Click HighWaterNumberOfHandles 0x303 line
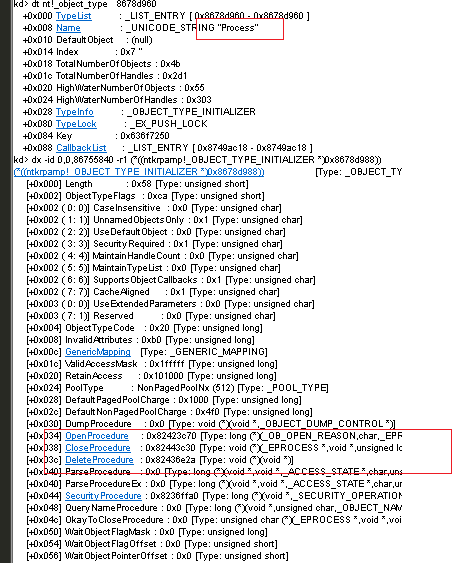 point(117,100)
